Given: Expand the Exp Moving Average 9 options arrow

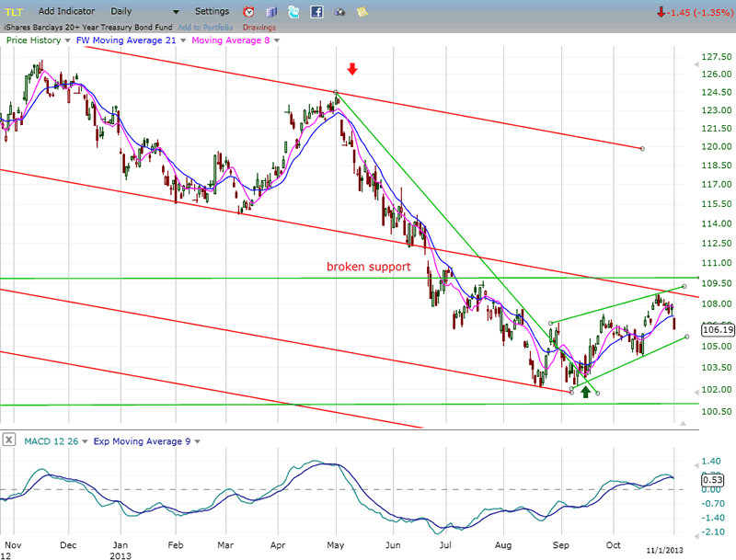Looking at the screenshot, I should point(196,441).
